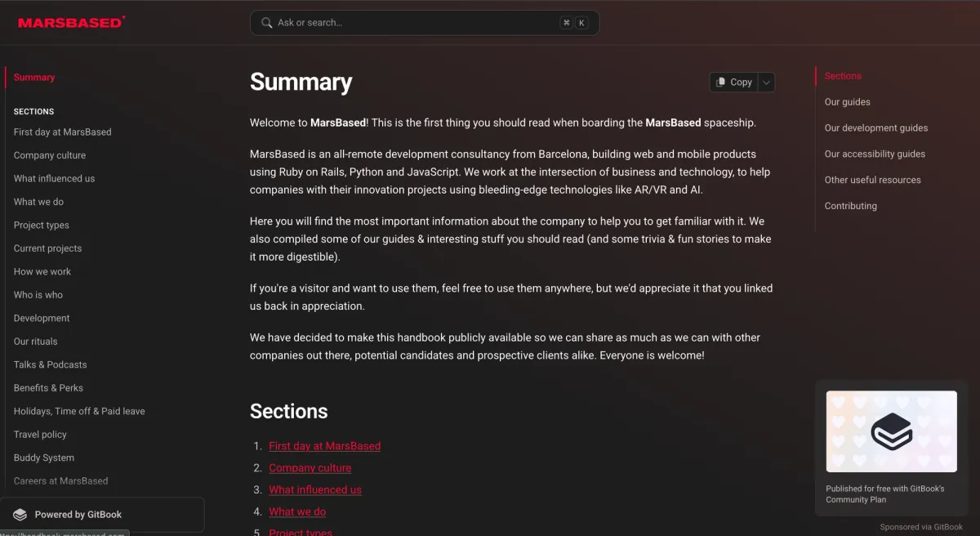Select Benefits & Perks sidebar item
The image size is (980, 536).
[48, 388]
